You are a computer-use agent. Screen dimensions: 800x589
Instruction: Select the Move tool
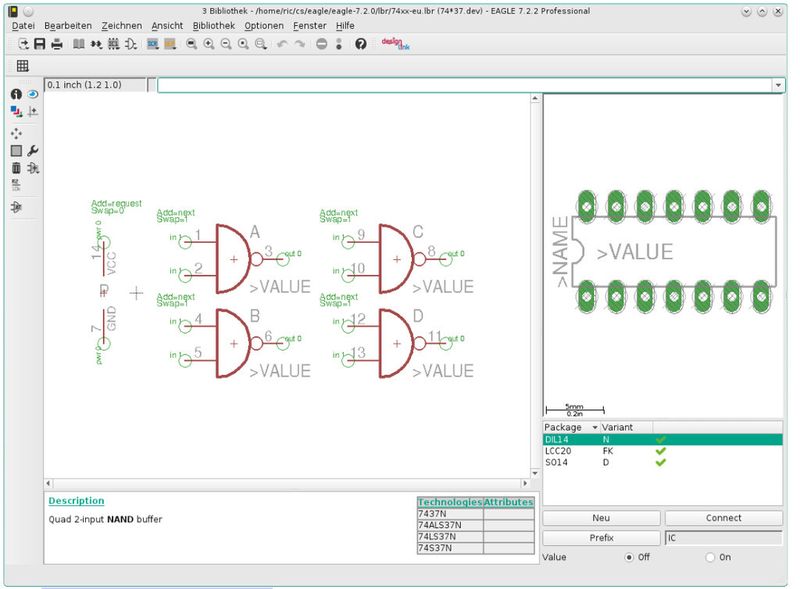[16, 133]
